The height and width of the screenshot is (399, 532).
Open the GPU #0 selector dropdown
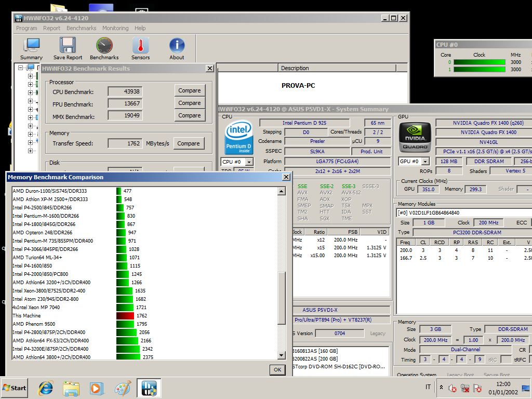425,162
